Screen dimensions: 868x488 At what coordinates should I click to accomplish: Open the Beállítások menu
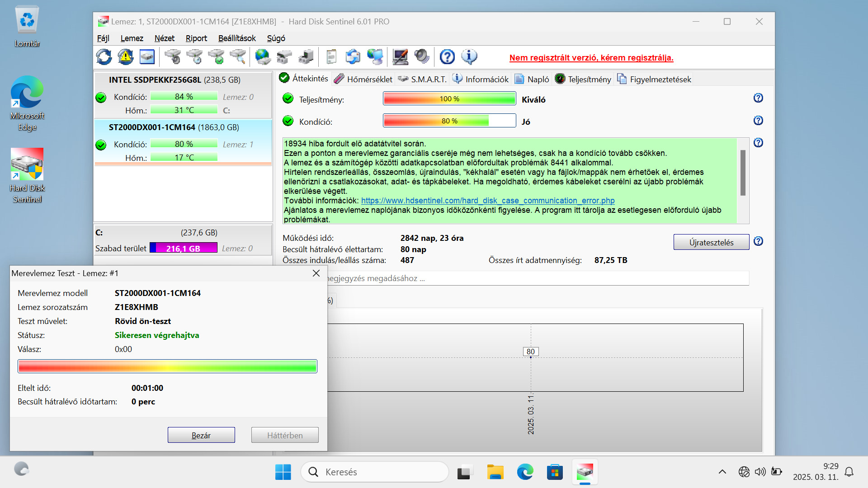point(236,38)
